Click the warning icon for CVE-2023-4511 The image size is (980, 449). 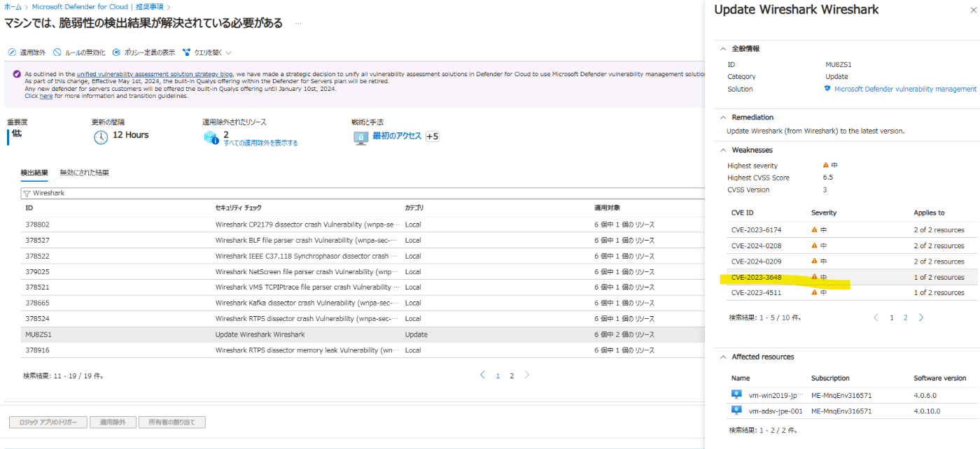tap(815, 292)
